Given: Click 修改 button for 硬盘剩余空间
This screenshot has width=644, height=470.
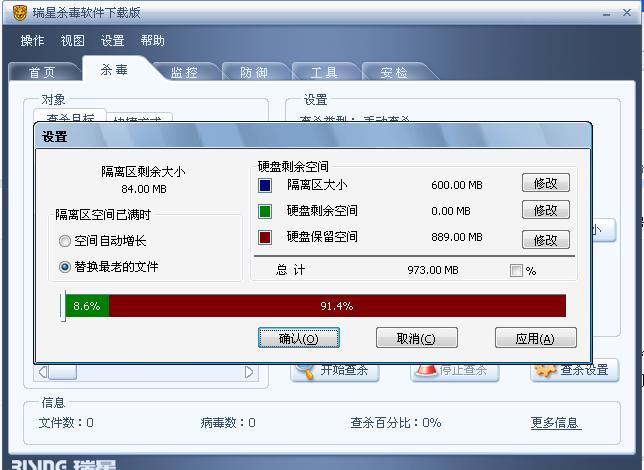Looking at the screenshot, I should click(x=545, y=210).
